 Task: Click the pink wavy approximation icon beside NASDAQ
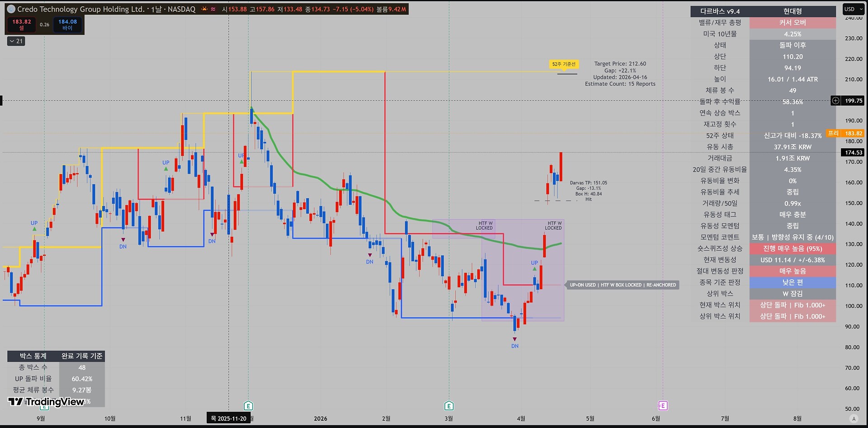213,9
